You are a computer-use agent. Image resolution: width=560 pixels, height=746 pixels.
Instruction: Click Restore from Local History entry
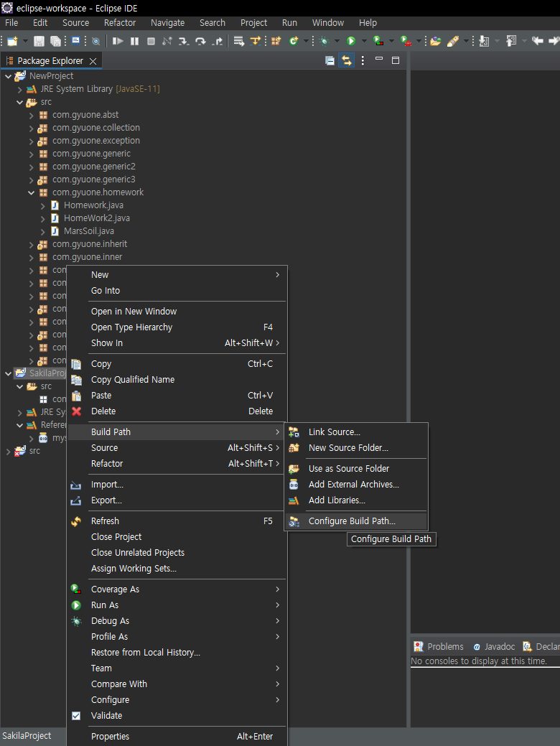point(177,652)
